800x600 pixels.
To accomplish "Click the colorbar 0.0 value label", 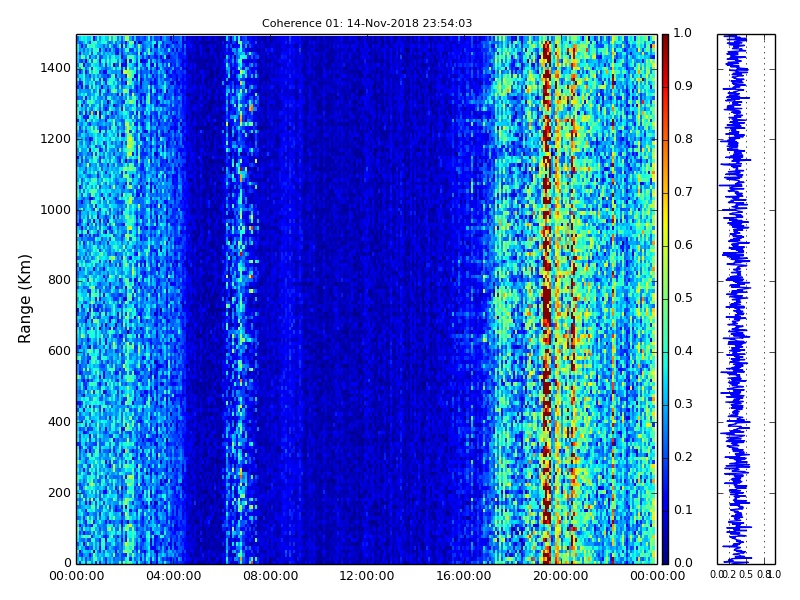I will [683, 563].
